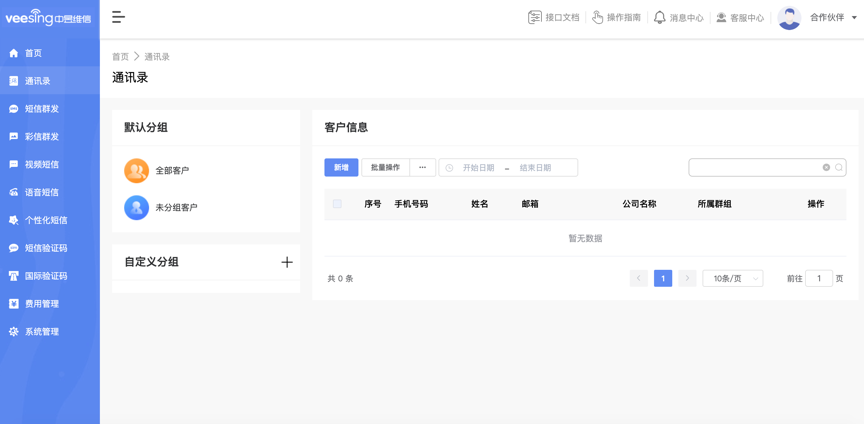Image resolution: width=864 pixels, height=424 pixels.
Task: Click the 国际验证码 icon
Action: (14, 276)
